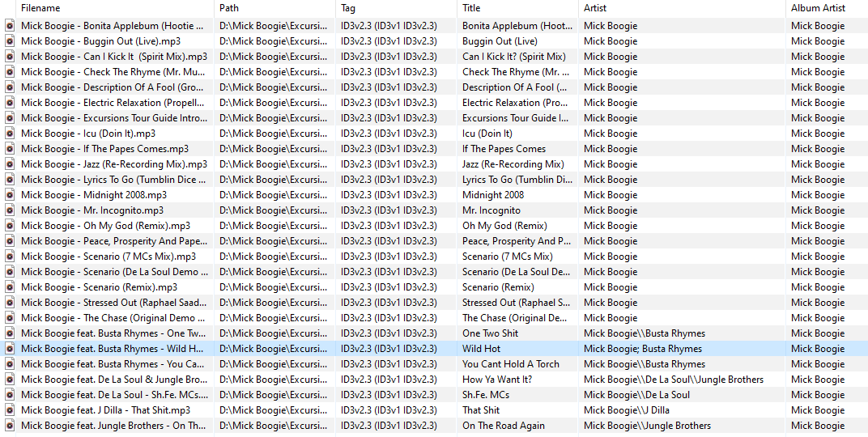This screenshot has width=868, height=437.
Task: Click the file icon for Scenario (Remix) row
Action: [10, 287]
